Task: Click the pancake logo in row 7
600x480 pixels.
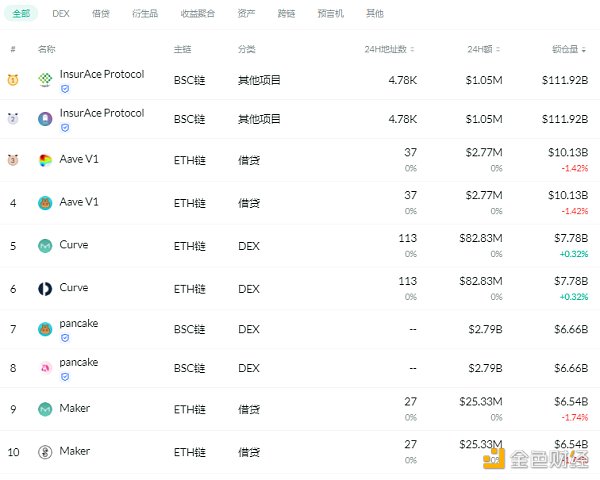Action: pos(45,329)
